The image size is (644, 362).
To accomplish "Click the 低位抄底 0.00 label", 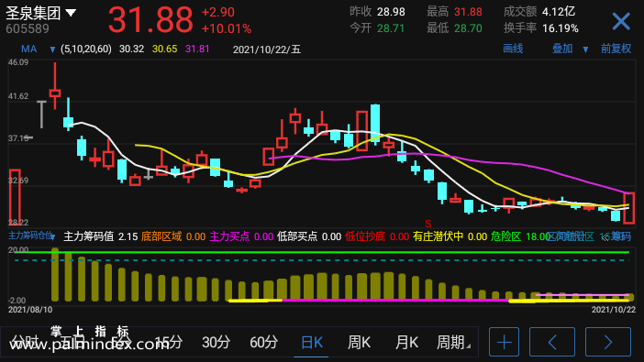I will coord(377,236).
